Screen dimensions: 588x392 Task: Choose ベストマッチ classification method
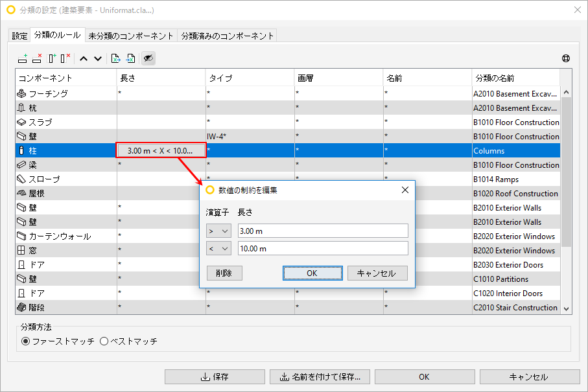click(104, 341)
